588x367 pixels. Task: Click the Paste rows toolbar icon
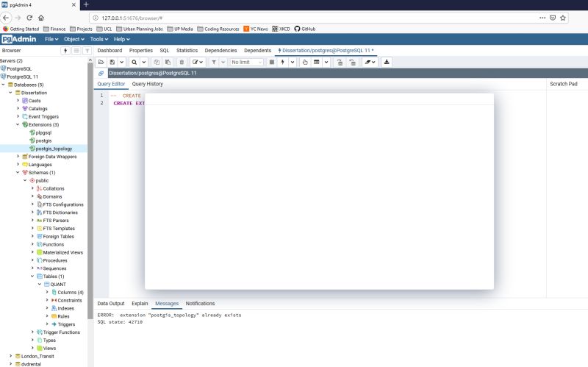(168, 63)
